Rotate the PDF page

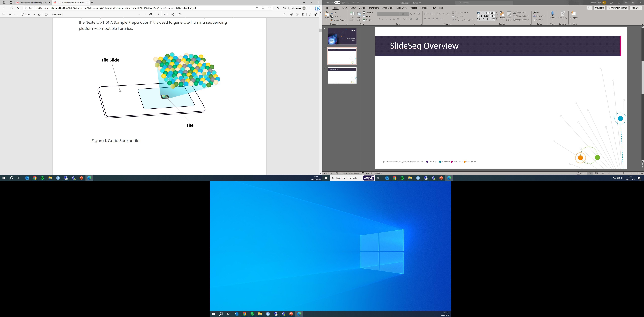tap(173, 14)
